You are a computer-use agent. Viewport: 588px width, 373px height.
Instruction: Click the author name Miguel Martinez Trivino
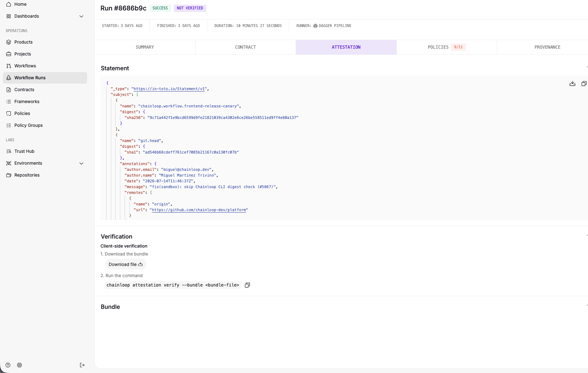click(187, 175)
